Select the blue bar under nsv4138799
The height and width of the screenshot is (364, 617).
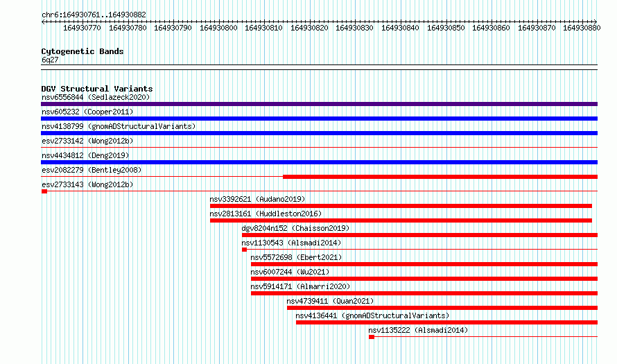point(319,133)
